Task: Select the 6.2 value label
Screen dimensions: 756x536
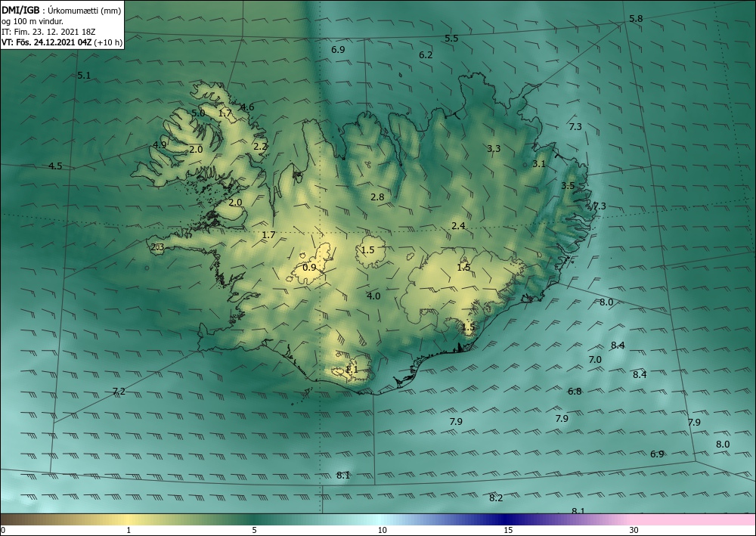Action: (x=426, y=55)
